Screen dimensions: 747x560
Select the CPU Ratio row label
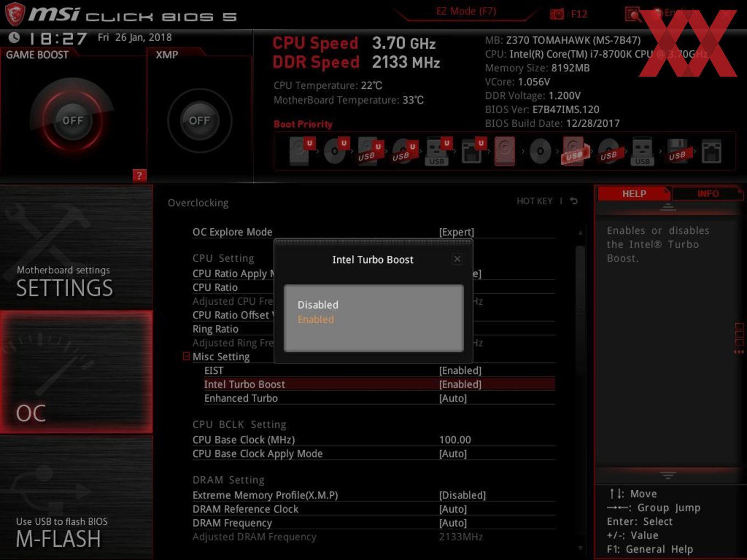[215, 288]
